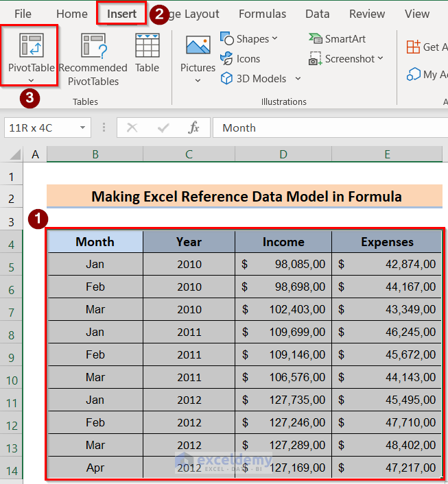
Task: Open Recommended PivotTables
Action: [93, 47]
